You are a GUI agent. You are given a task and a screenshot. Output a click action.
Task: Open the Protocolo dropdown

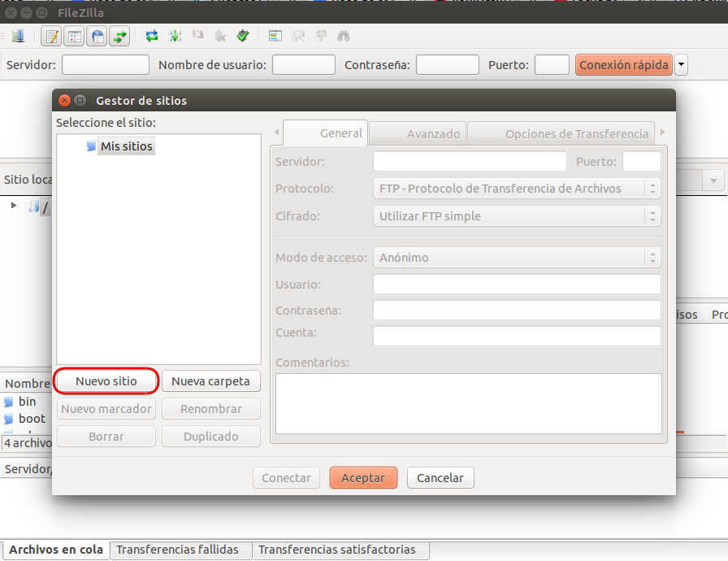(x=517, y=189)
